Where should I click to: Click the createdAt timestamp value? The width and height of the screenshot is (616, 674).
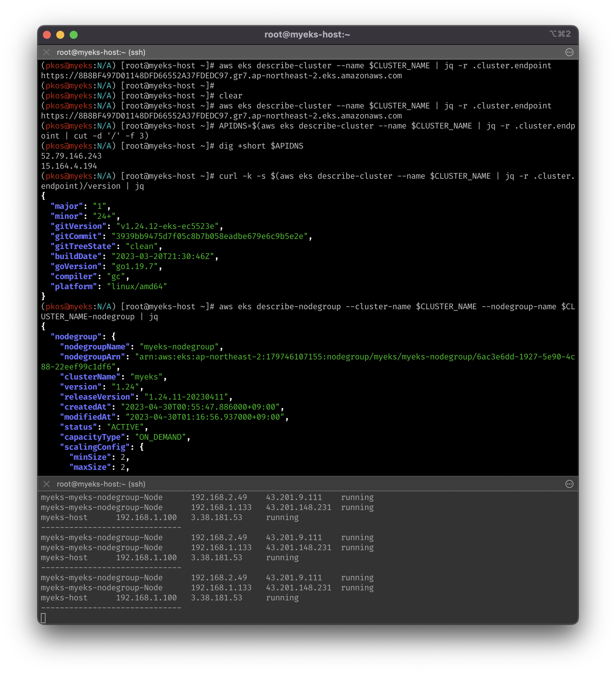click(200, 407)
